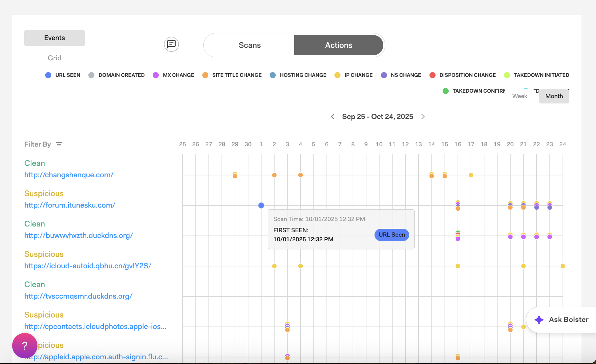
Task: Advance to next date range arrow
Action: [x=423, y=117]
